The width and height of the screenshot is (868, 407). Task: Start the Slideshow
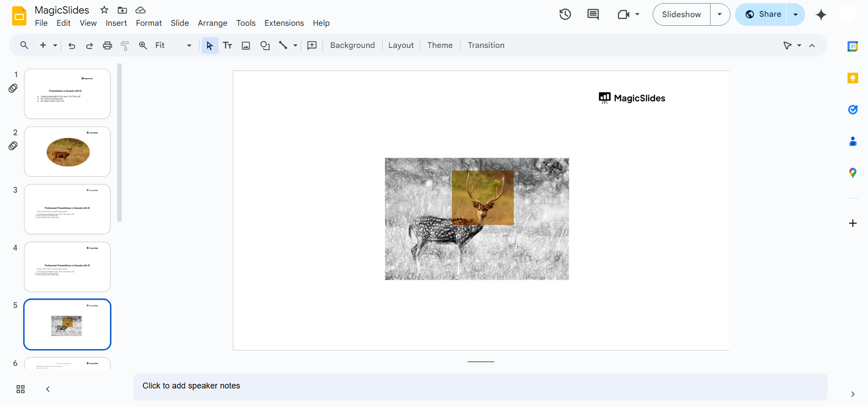pos(681,14)
